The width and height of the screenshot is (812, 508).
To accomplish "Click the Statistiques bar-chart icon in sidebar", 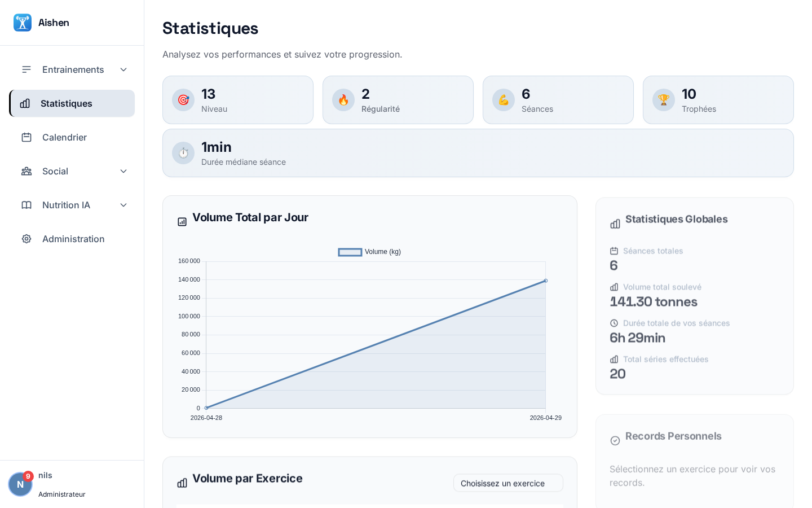I will click(25, 103).
